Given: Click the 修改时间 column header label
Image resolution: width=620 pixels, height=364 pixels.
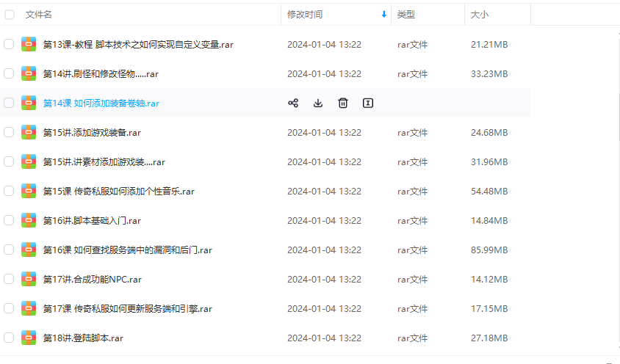Looking at the screenshot, I should click(x=304, y=15).
